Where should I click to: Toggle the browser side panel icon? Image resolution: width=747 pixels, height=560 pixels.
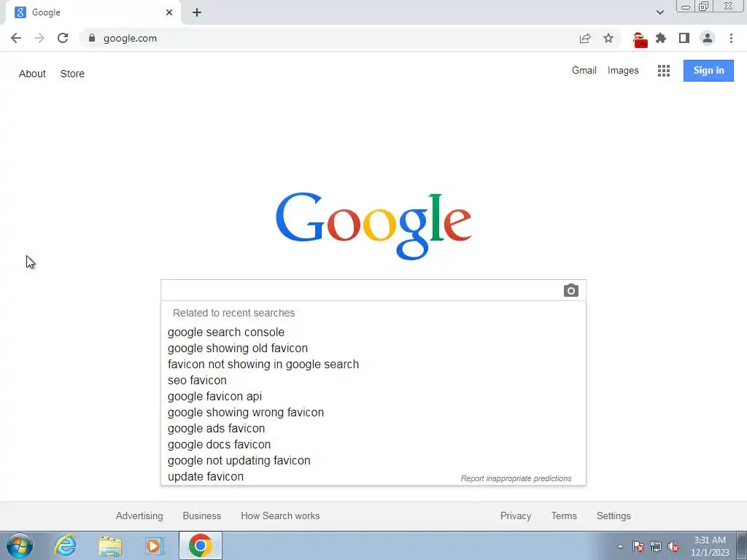[684, 38]
